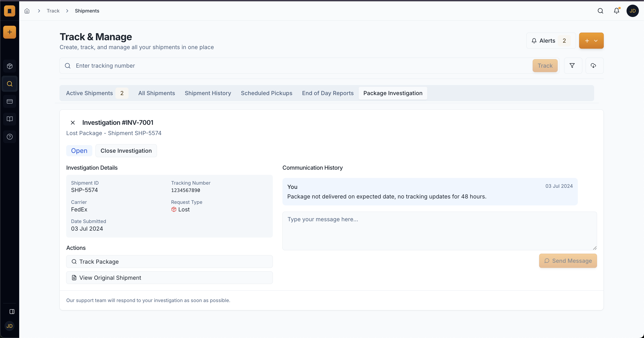Open the credit card billing sidebar icon
This screenshot has width=644, height=338.
(x=9, y=101)
